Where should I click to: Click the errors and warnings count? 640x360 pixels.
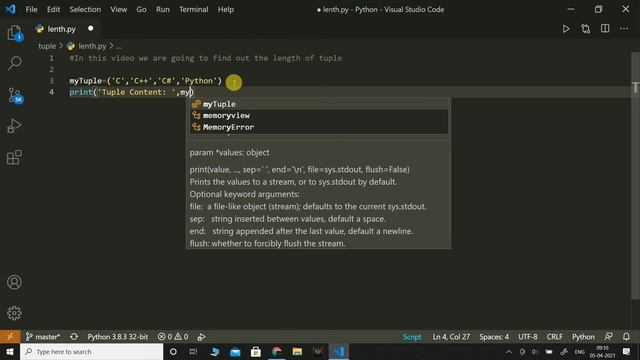pos(173,337)
